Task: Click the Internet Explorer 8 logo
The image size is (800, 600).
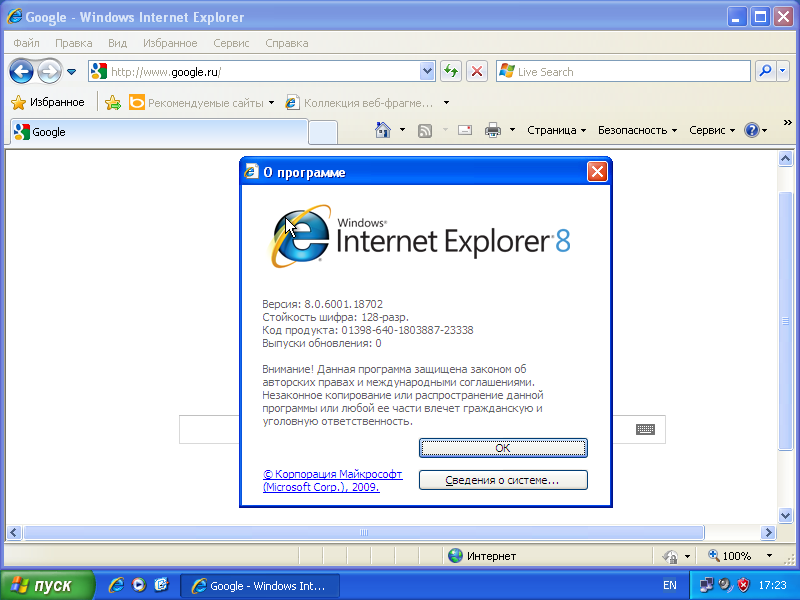Action: (420, 236)
